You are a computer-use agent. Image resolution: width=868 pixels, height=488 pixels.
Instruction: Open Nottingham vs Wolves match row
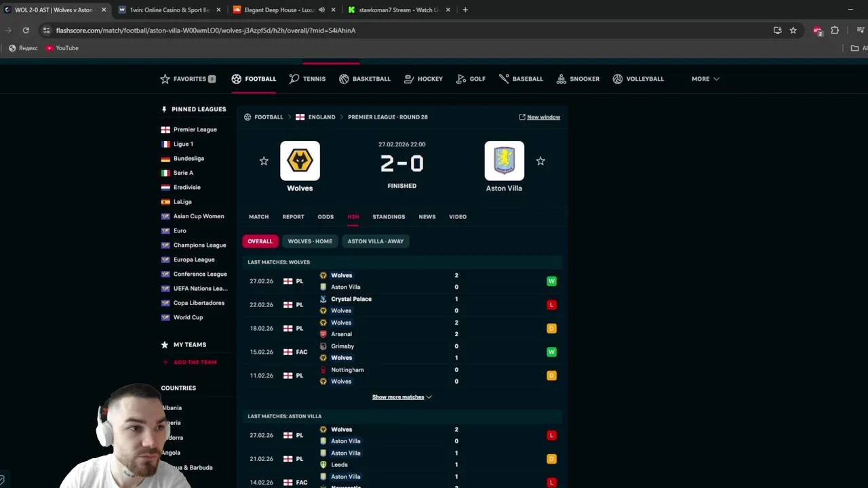pos(402,376)
